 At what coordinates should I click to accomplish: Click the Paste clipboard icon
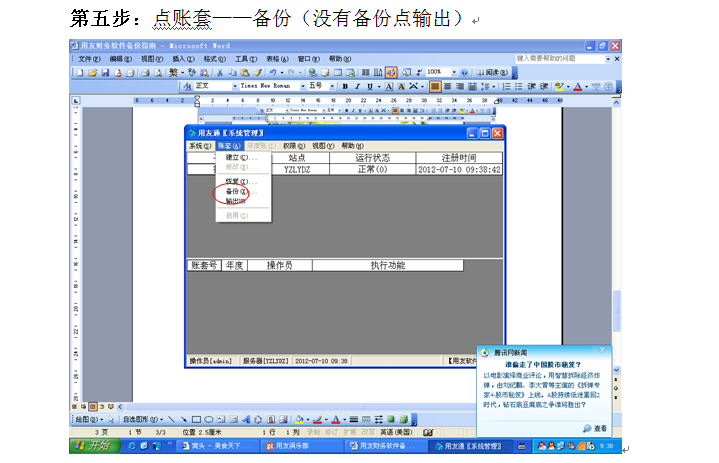coord(245,72)
